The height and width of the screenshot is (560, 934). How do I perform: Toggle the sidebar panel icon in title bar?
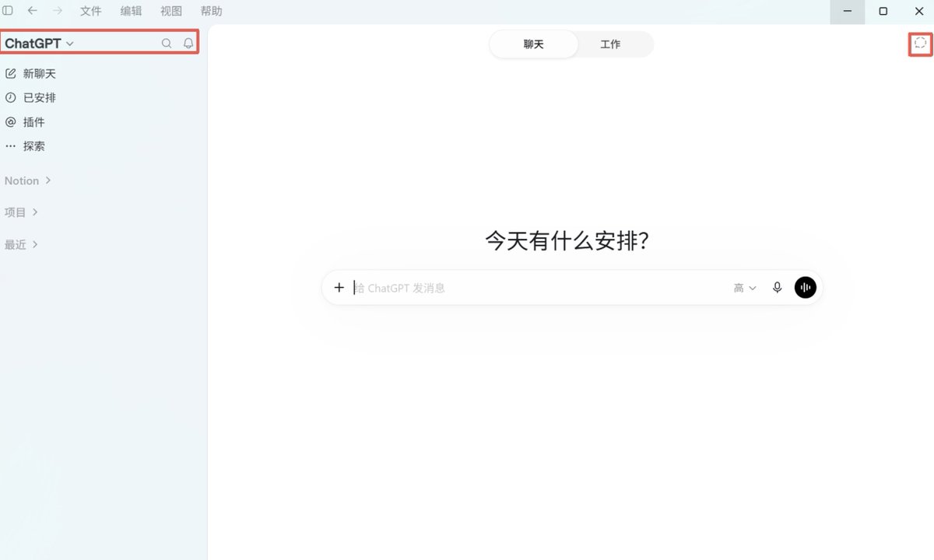(x=8, y=11)
